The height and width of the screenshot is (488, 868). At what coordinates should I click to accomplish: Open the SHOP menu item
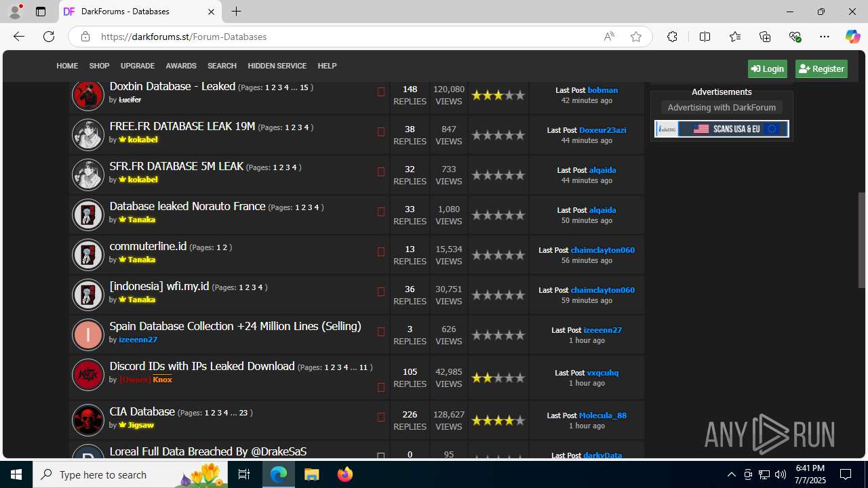pos(99,66)
